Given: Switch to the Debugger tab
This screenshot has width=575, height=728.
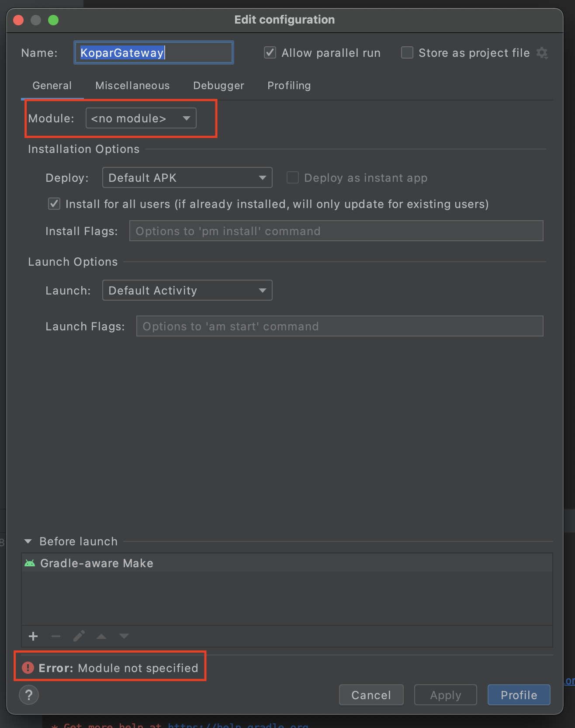Looking at the screenshot, I should pos(219,86).
